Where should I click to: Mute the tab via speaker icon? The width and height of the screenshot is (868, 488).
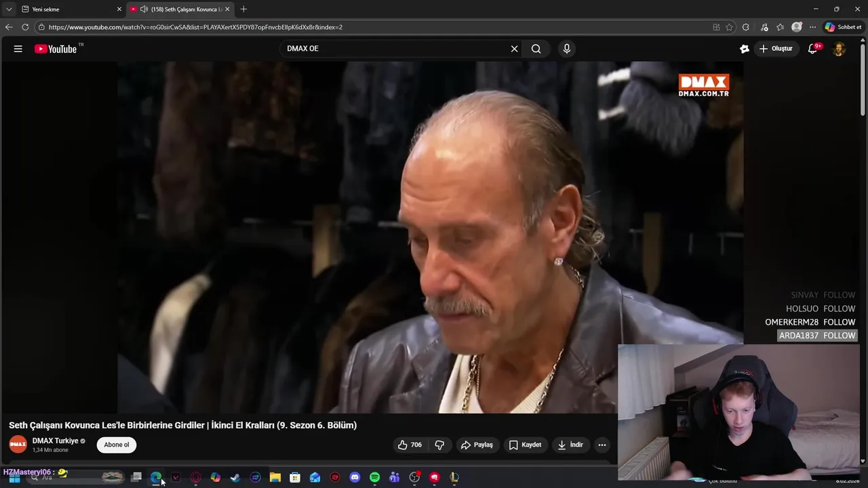144,9
